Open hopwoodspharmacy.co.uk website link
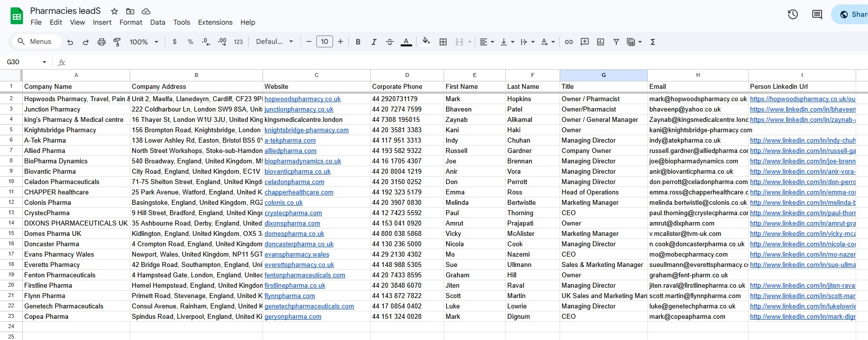This screenshot has height=340, width=868. (302, 99)
